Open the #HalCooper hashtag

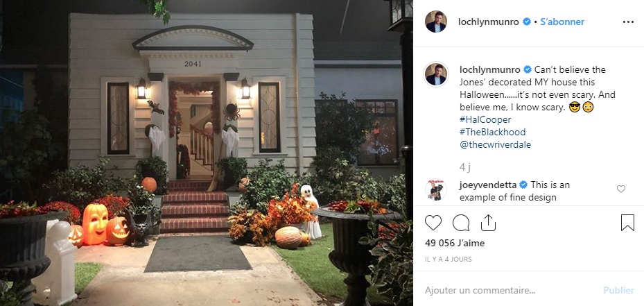pyautogui.click(x=485, y=119)
